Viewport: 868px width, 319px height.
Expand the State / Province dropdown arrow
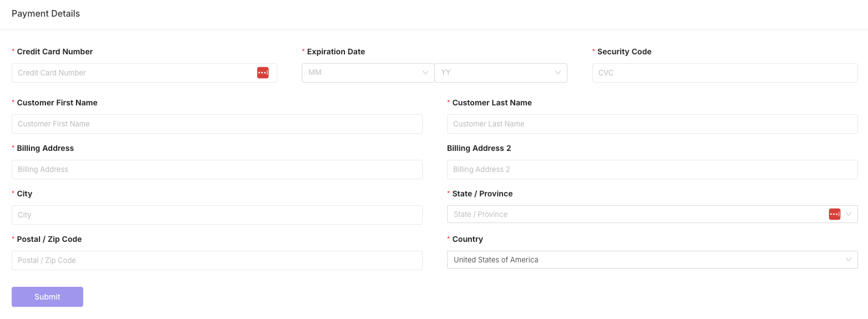click(x=849, y=214)
